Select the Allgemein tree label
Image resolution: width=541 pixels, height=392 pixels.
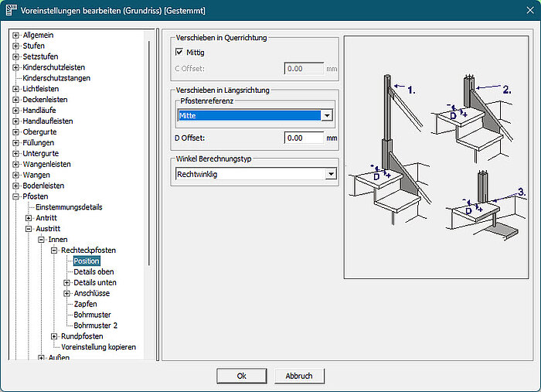(38, 36)
